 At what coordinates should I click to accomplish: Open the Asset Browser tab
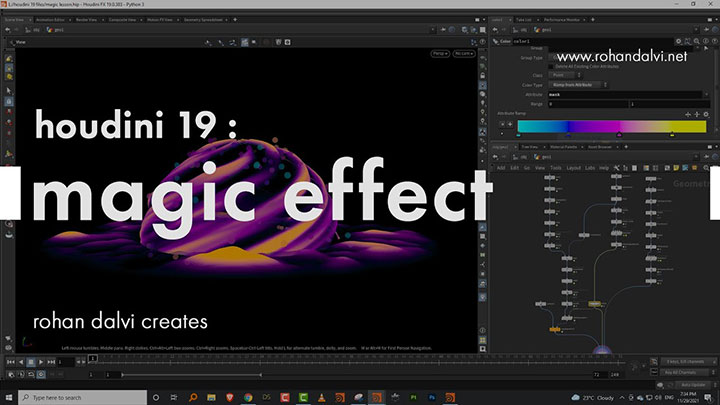pyautogui.click(x=600, y=147)
